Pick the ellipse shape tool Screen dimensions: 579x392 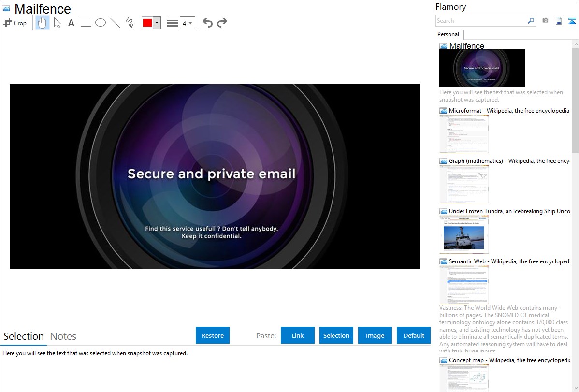pos(101,23)
